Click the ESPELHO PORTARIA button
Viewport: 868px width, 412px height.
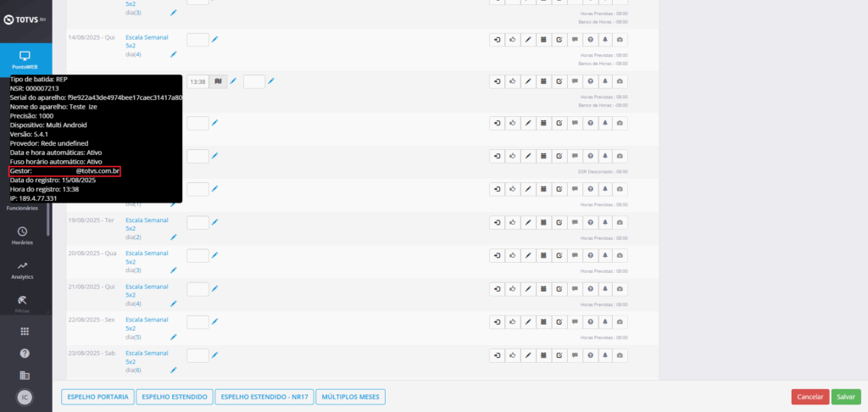(97, 397)
